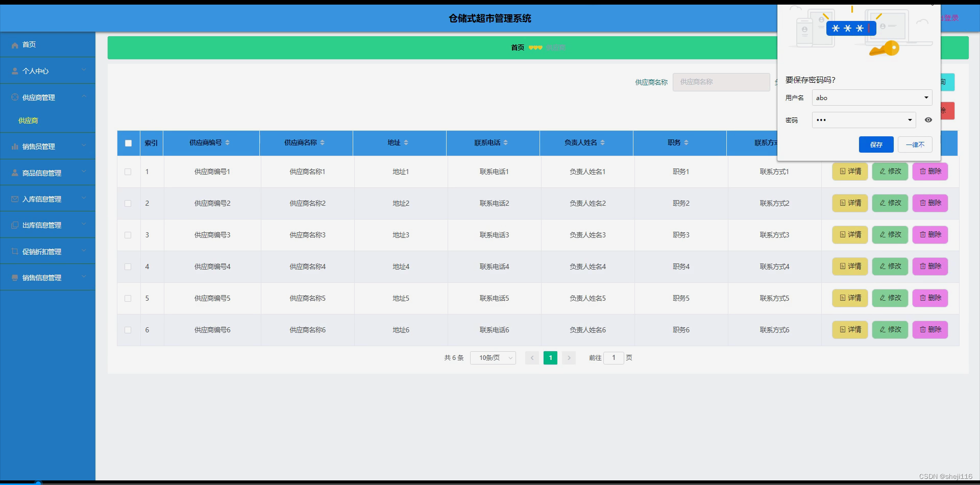Check the checkbox for row 6

tap(128, 330)
